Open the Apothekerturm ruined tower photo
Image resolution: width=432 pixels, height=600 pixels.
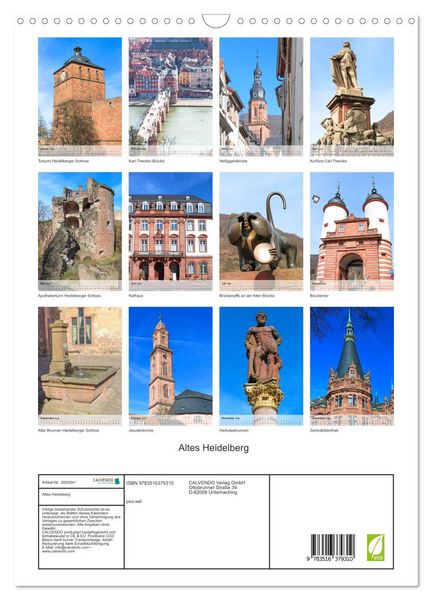[80, 232]
